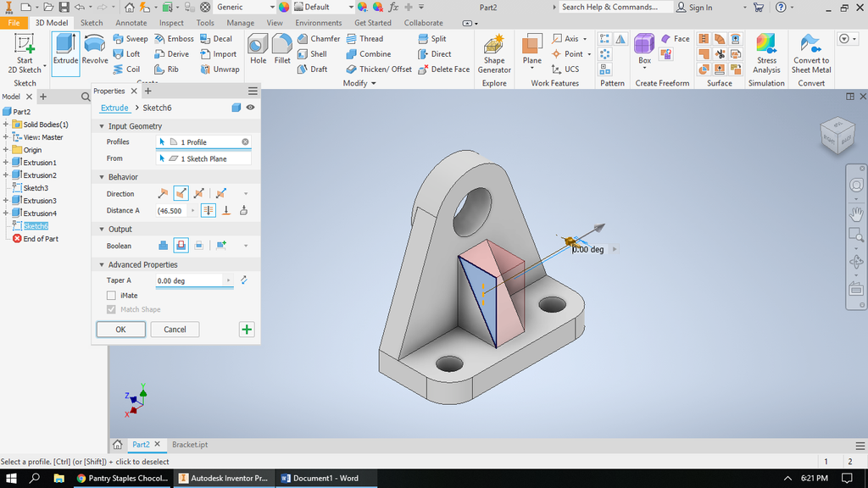Screen dimensions: 868x488
Task: Choose the Shell tool
Action: coord(312,53)
